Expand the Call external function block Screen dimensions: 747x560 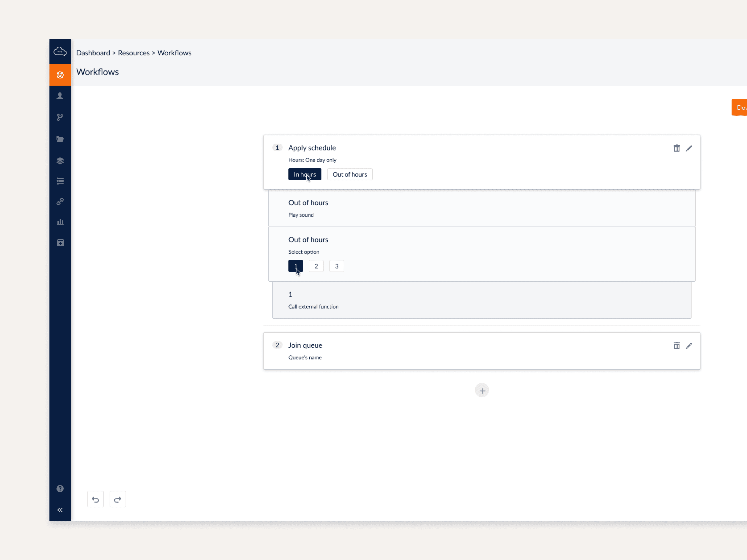click(x=482, y=300)
